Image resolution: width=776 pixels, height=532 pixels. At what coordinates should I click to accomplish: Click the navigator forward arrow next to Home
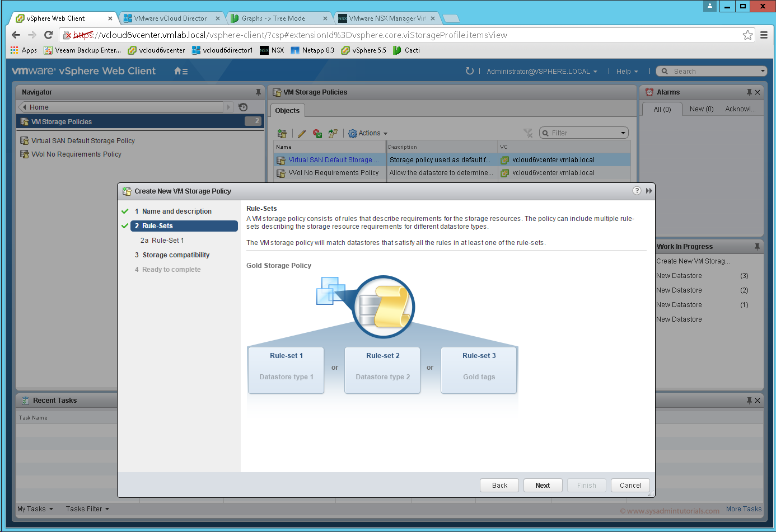(x=228, y=107)
